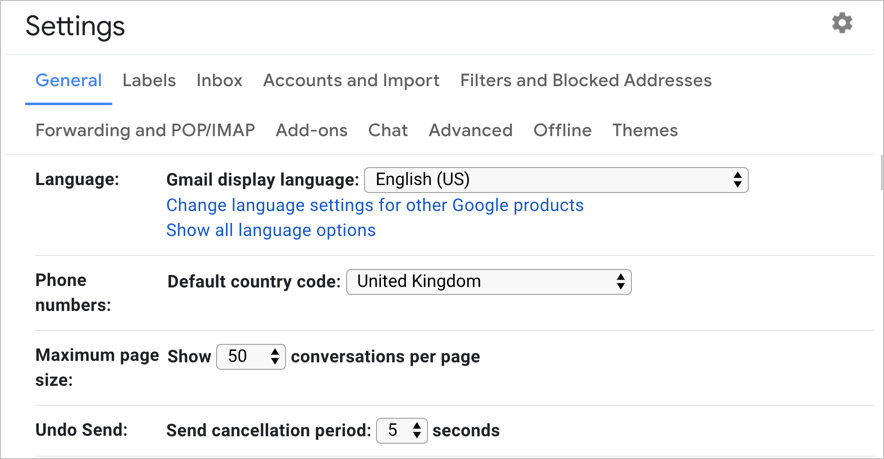Switch to the General tab

click(69, 81)
